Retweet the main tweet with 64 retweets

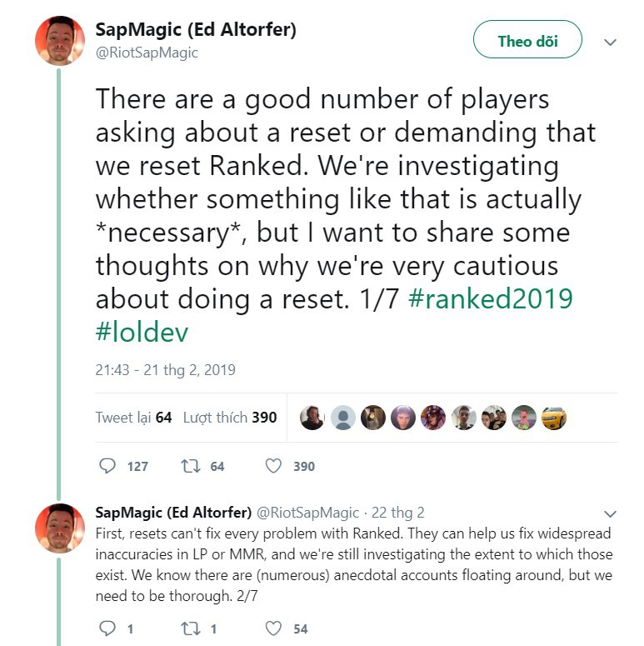pyautogui.click(x=191, y=466)
